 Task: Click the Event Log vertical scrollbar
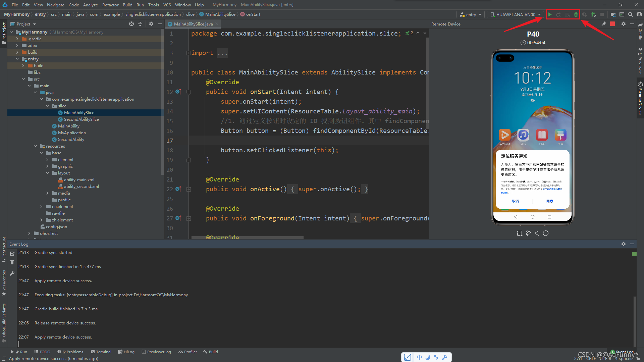[x=635, y=322]
